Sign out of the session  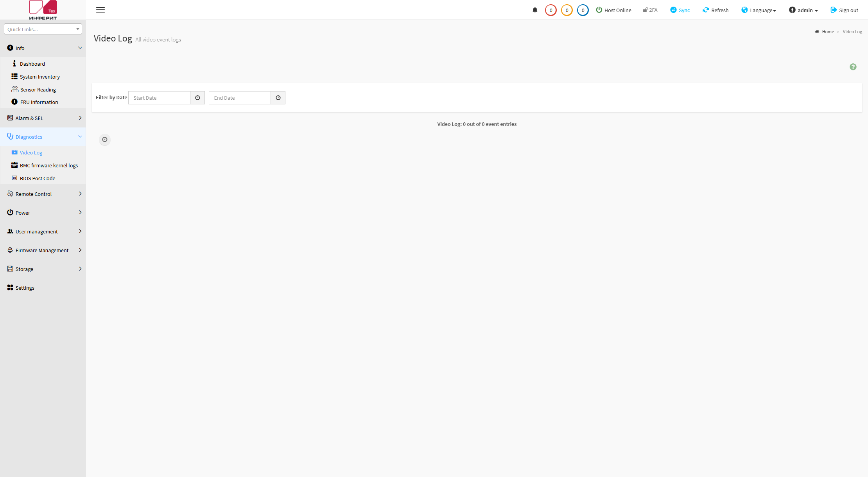click(x=844, y=10)
